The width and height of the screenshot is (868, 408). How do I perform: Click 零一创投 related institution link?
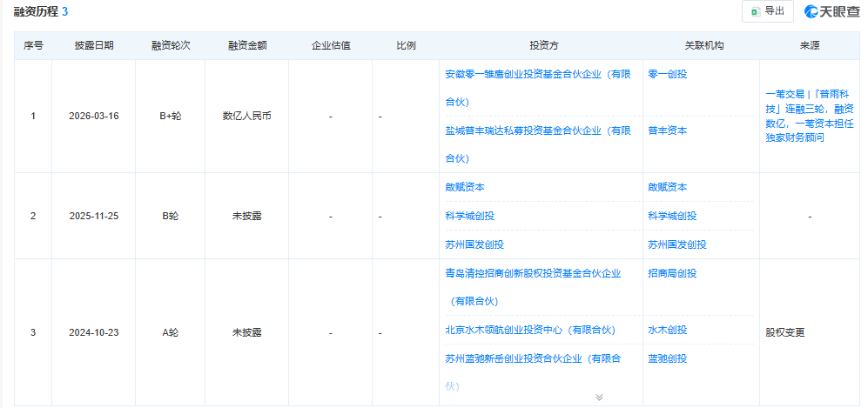[x=667, y=75]
